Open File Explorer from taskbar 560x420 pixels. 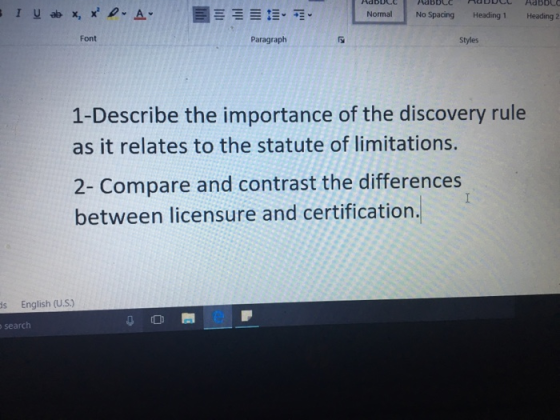188,318
